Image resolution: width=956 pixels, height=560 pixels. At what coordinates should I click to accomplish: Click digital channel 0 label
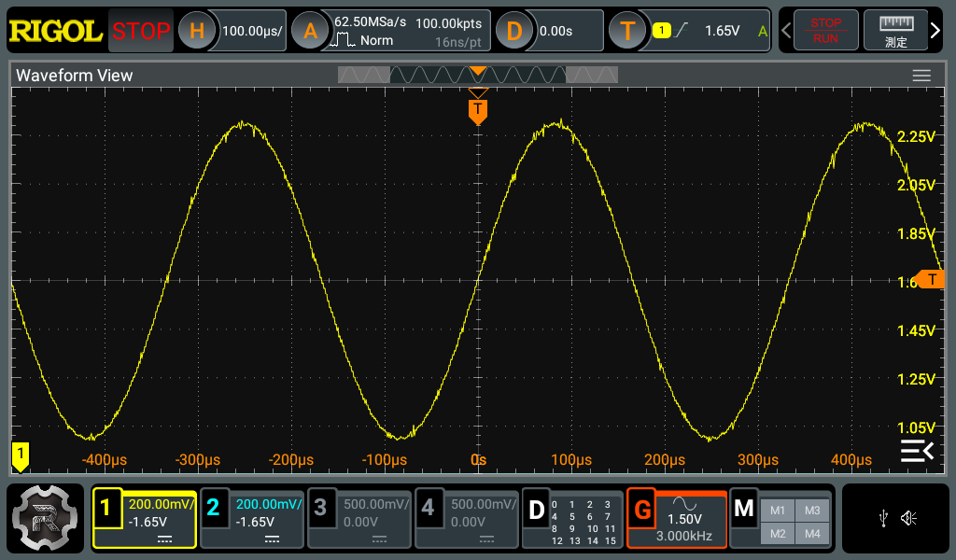tap(555, 505)
